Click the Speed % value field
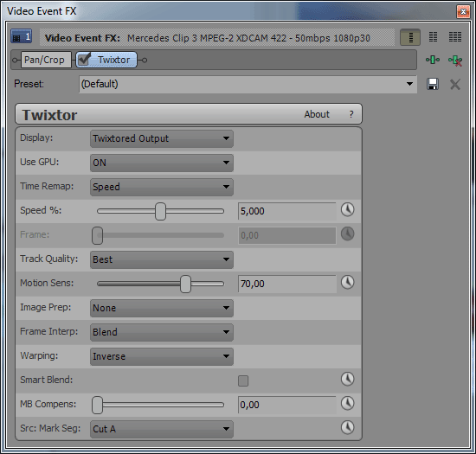Viewport: 476px width, 454px height. click(286, 211)
